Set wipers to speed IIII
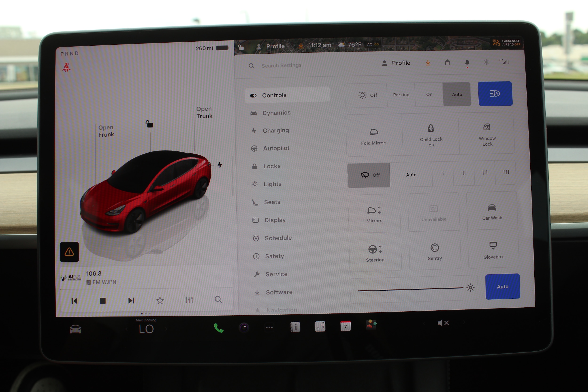Viewport: 588px width, 392px height. pyautogui.click(x=505, y=172)
